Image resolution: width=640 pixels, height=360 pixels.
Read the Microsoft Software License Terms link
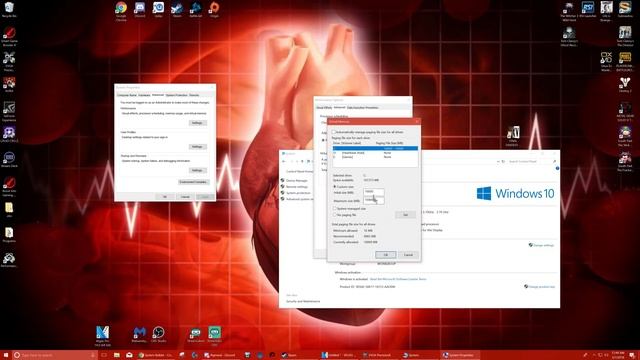(398, 279)
